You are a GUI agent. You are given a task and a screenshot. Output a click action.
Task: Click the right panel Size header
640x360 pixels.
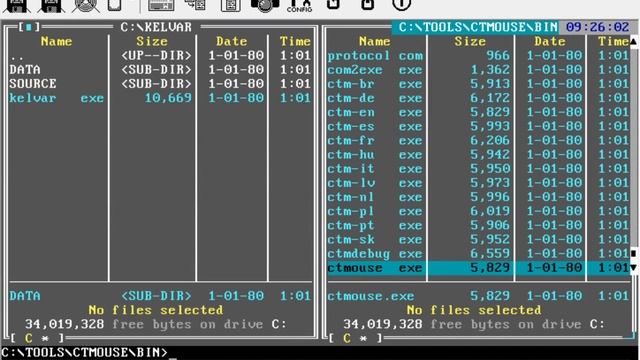470,41
